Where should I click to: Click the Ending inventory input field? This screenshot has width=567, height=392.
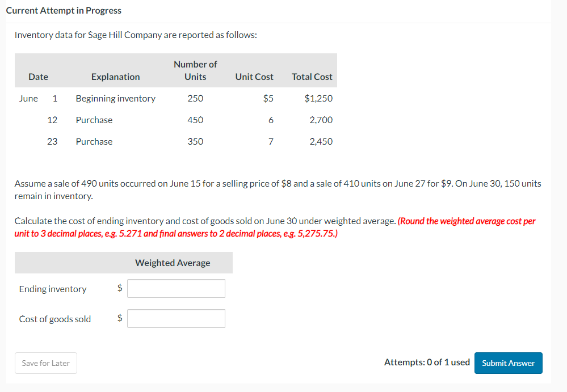point(176,288)
